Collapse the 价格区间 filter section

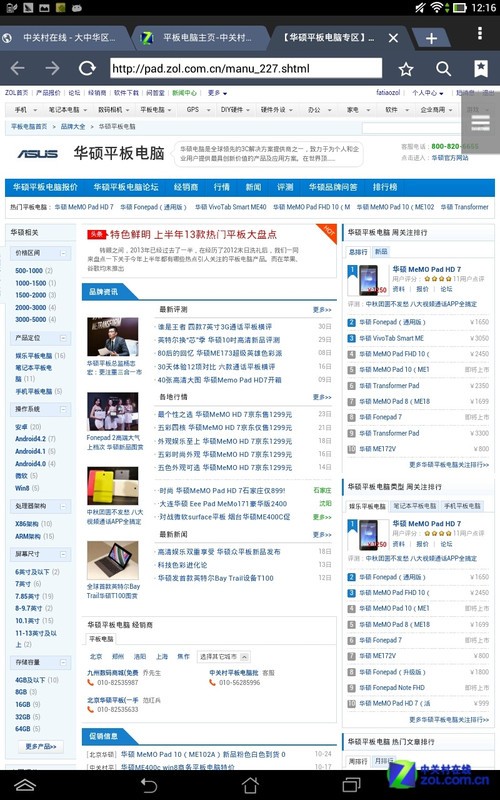[63, 253]
